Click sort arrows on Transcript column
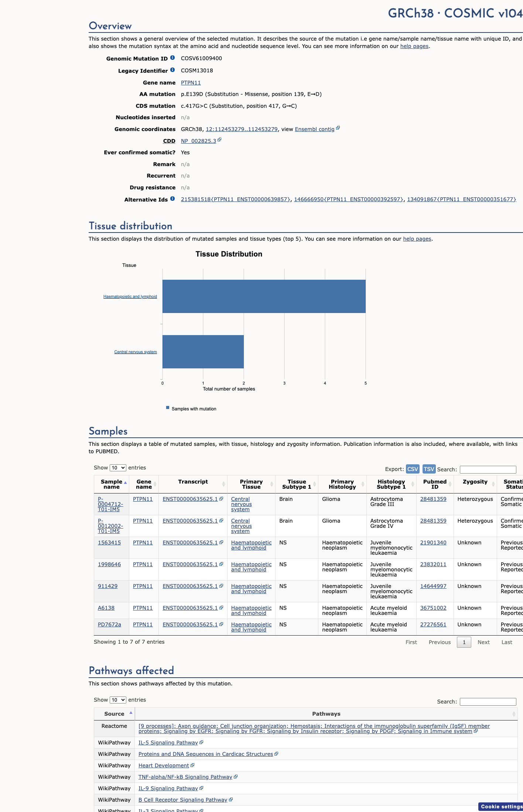Image resolution: width=523 pixels, height=812 pixels. [x=224, y=484]
